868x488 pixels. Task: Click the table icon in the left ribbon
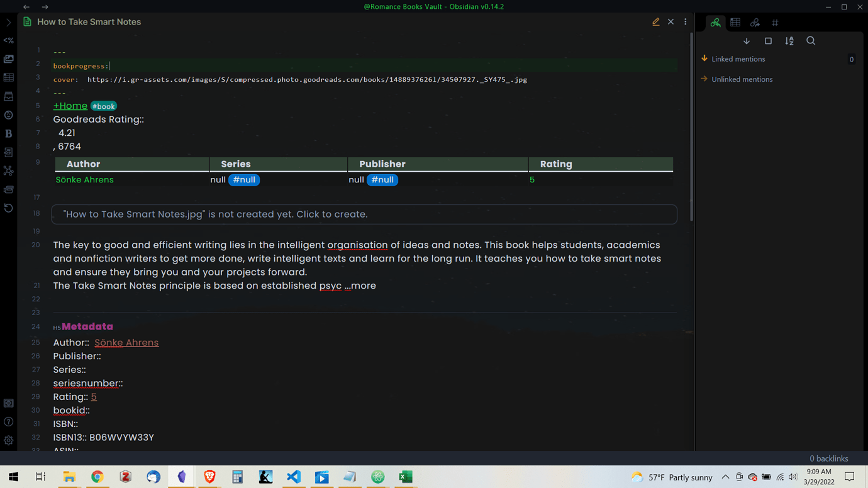8,77
